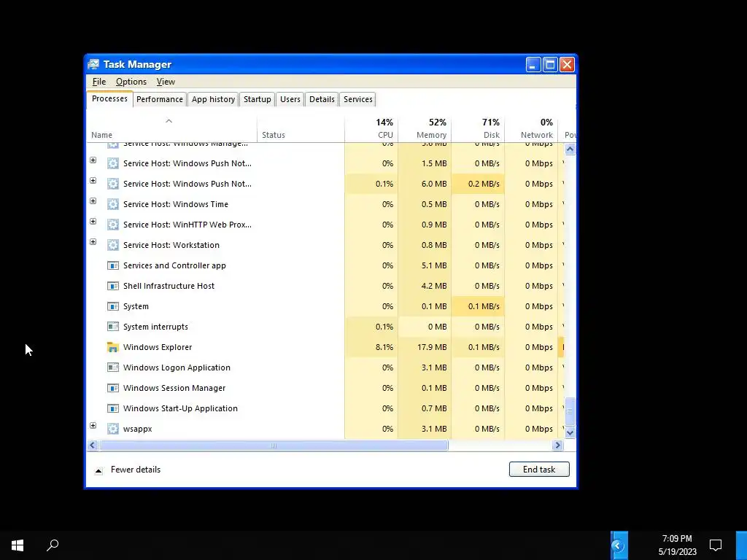Click the 17.9 MB memory cell

click(425, 347)
